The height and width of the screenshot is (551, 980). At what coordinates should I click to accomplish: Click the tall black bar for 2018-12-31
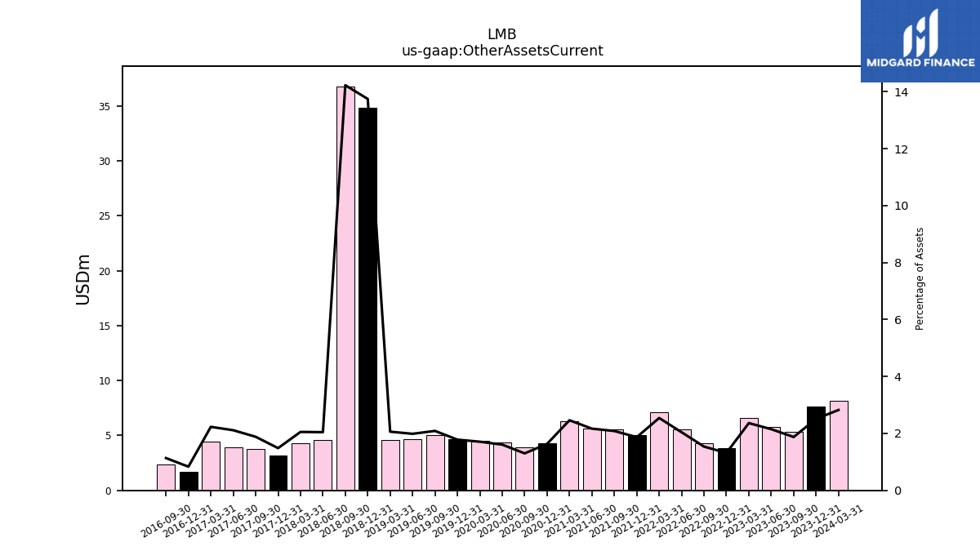pyautogui.click(x=367, y=299)
